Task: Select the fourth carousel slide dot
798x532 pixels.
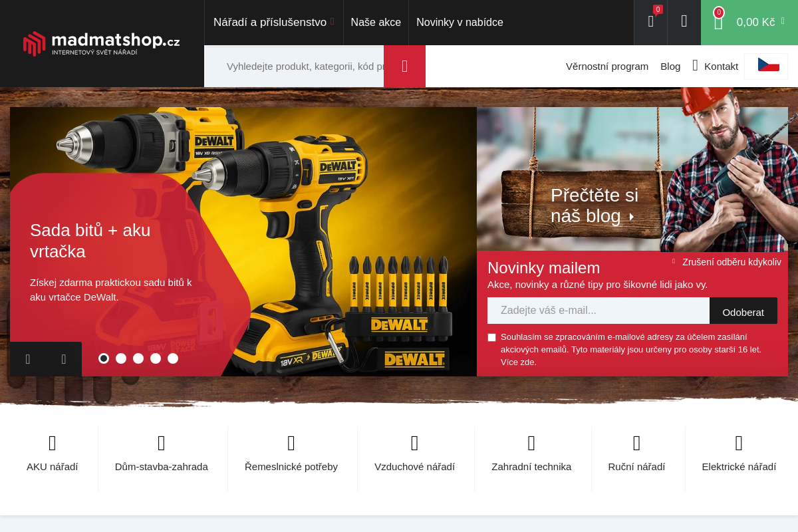Action: (156, 358)
